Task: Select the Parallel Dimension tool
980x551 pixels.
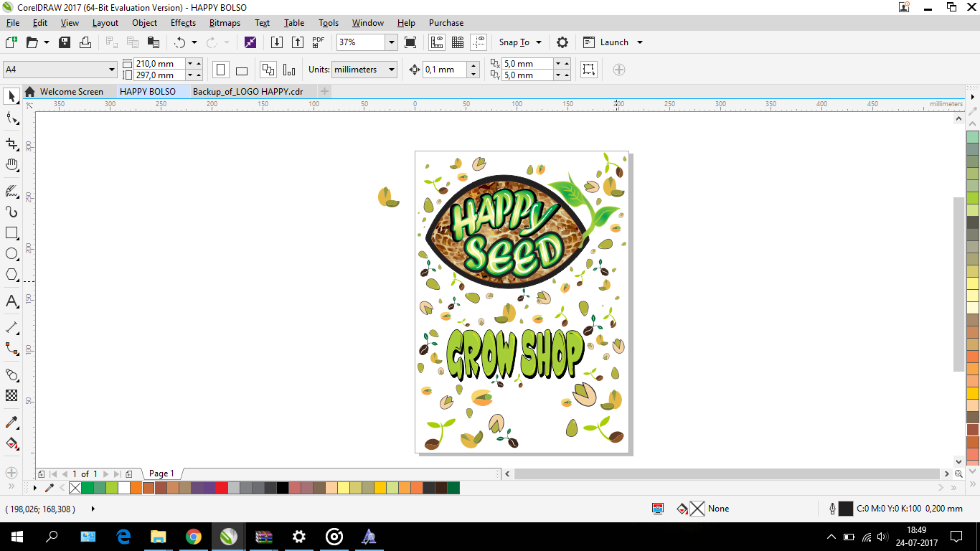Action: coord(11,328)
